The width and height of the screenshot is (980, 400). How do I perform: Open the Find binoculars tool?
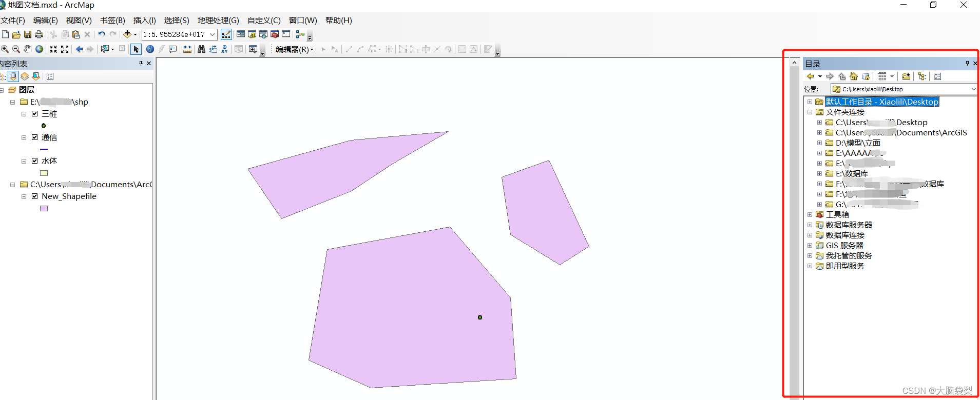click(201, 49)
